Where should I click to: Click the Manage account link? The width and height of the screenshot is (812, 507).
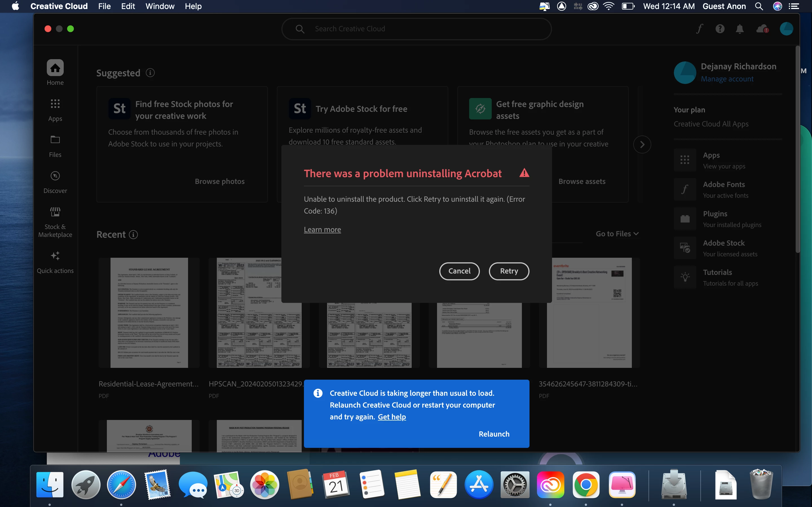[727, 79]
